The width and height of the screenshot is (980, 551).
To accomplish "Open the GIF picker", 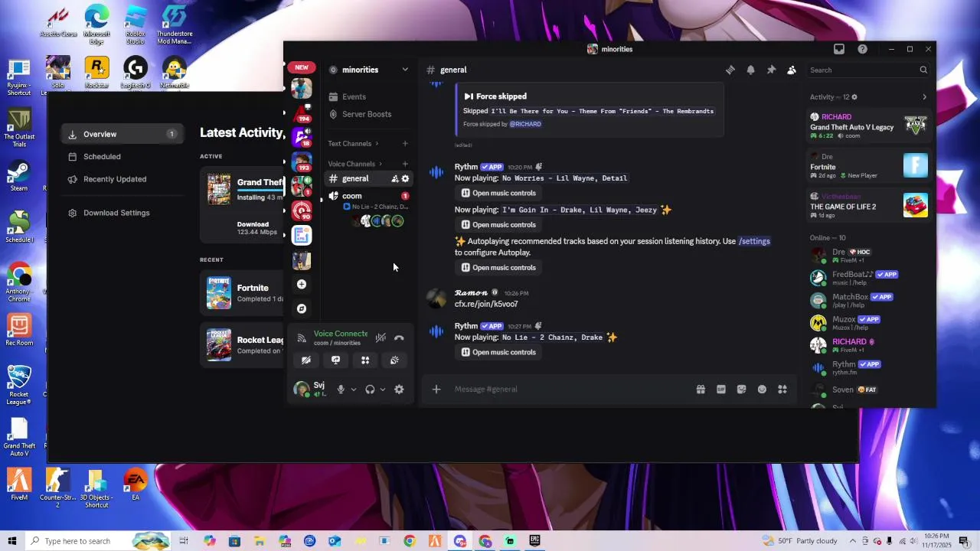I will [x=721, y=390].
